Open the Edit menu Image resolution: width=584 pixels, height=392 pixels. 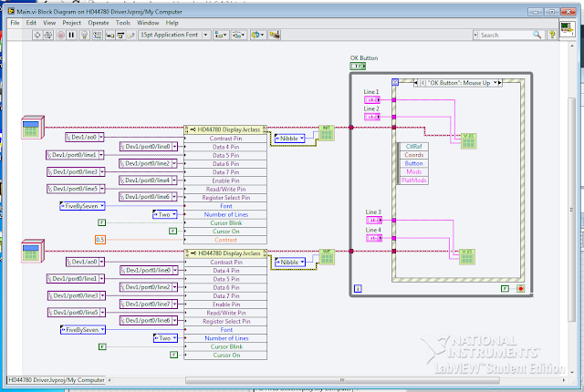[31, 23]
